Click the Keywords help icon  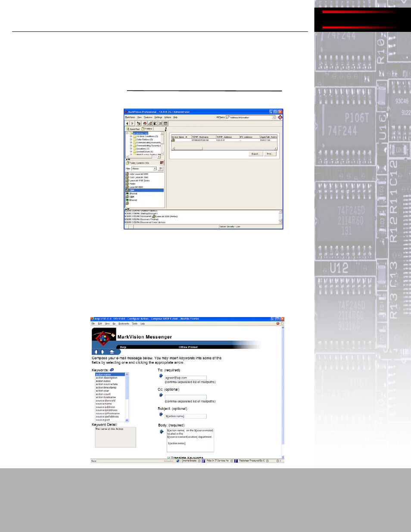point(112,370)
